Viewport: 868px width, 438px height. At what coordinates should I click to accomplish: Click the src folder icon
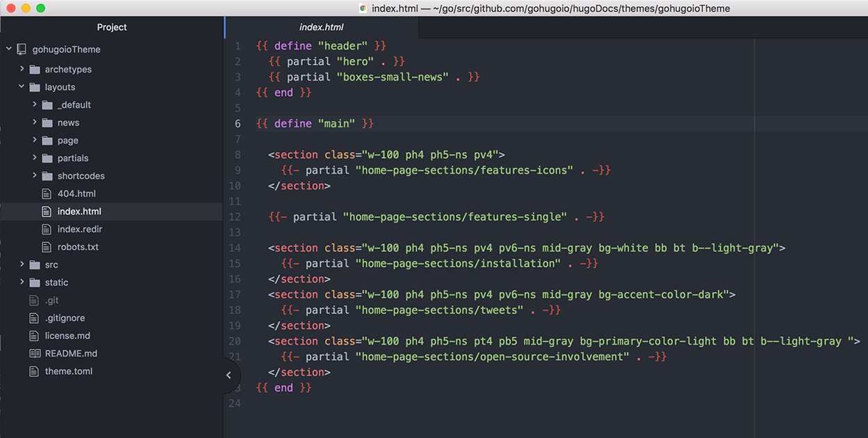tap(35, 264)
